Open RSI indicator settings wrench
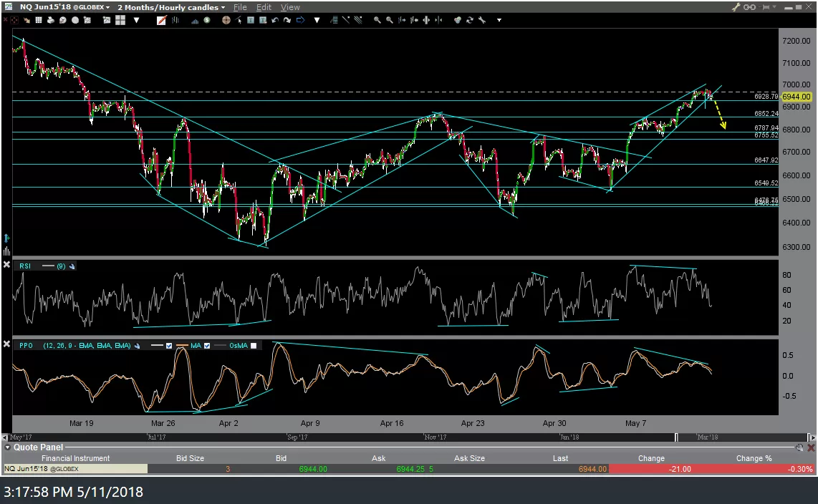Screen dimensions: 818x504 pyautogui.click(x=72, y=266)
